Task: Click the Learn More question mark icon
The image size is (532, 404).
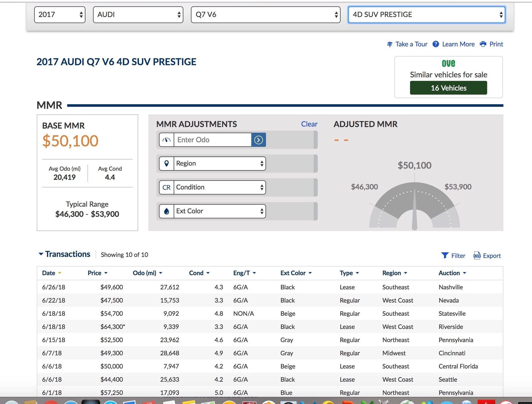Action: point(436,44)
